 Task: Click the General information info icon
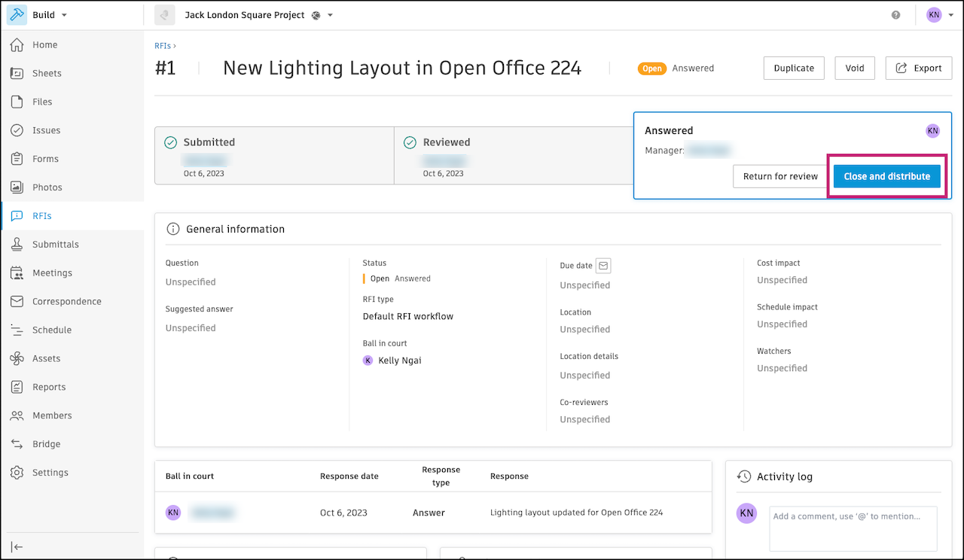pyautogui.click(x=173, y=229)
